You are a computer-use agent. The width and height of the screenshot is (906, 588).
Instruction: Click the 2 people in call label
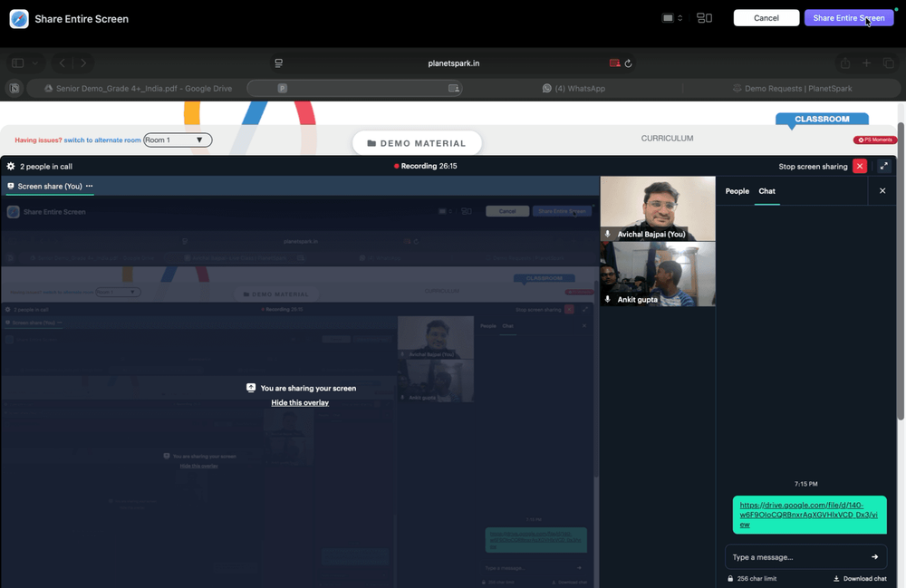click(46, 167)
